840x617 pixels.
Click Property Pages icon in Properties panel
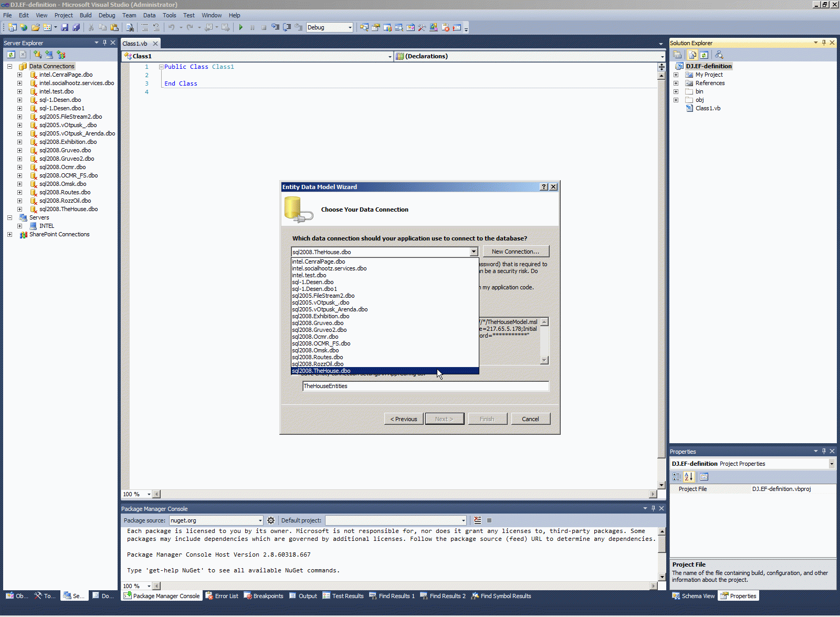704,477
